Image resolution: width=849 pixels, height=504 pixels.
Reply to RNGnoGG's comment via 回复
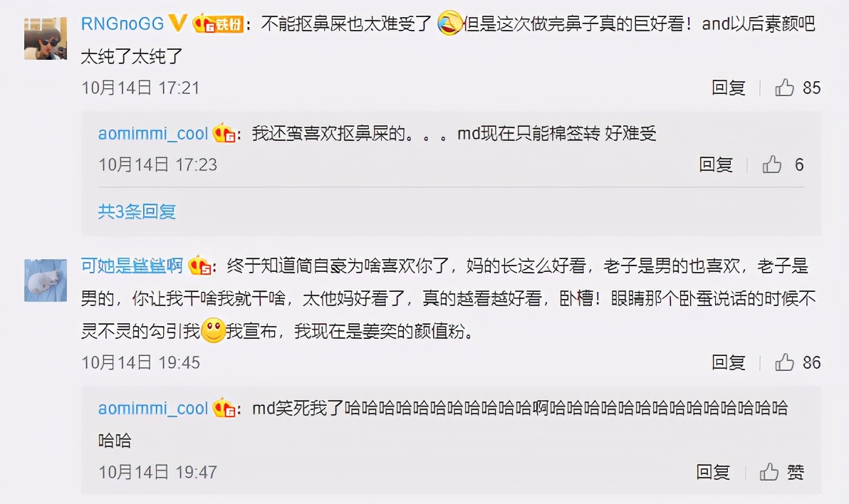click(728, 87)
